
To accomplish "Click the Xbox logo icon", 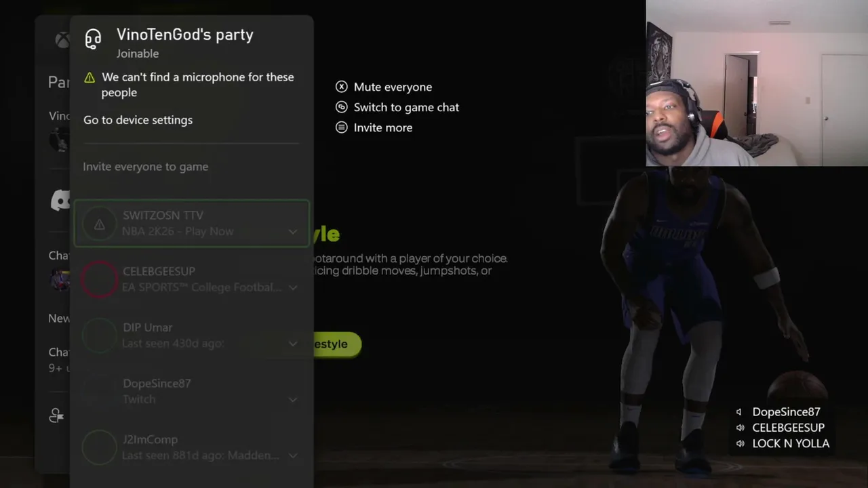I will click(x=62, y=40).
